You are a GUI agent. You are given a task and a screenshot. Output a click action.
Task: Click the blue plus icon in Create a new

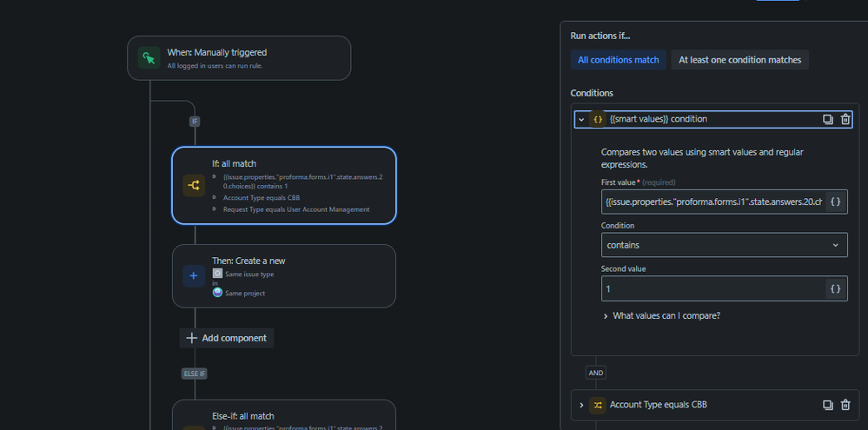pyautogui.click(x=194, y=275)
